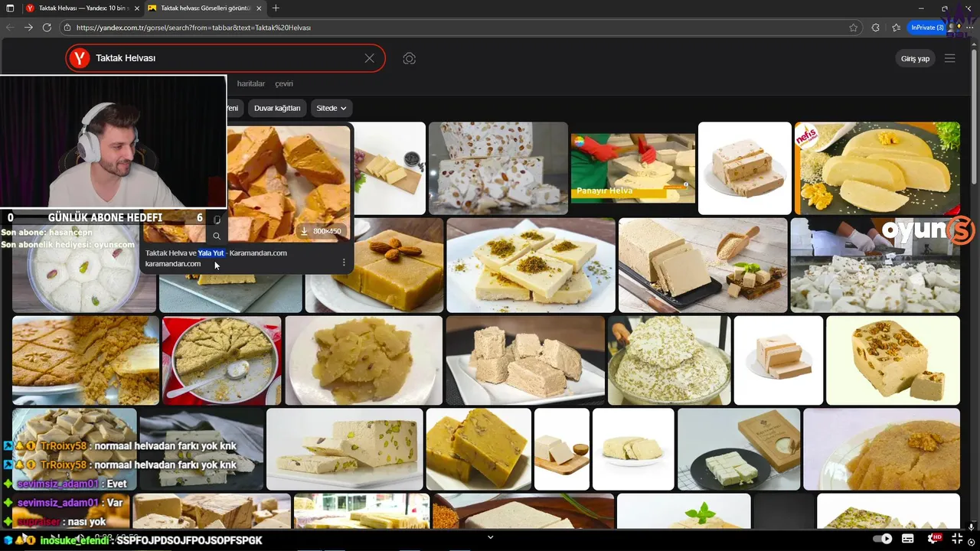
Task: Click the copy icon on hovered image card
Action: coord(217,220)
